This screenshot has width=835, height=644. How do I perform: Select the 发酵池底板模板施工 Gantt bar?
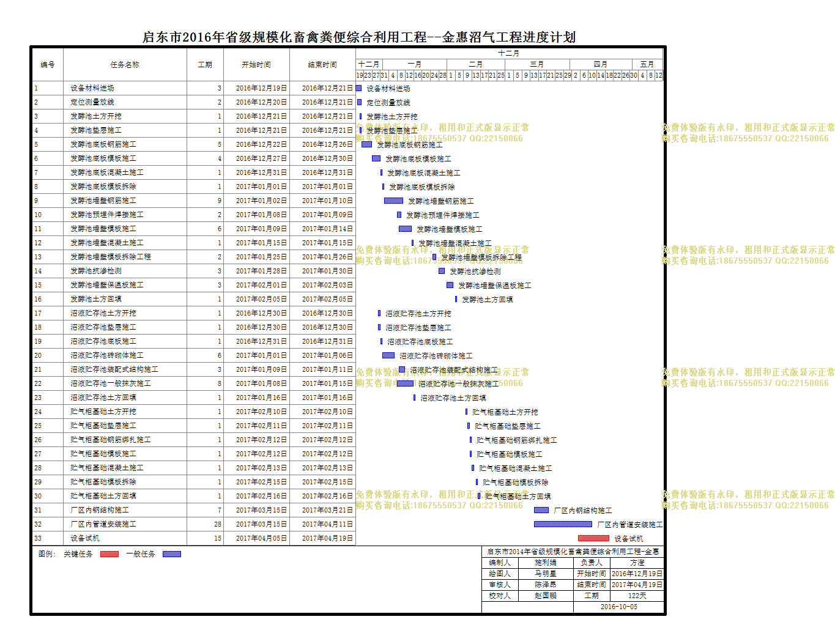point(376,158)
